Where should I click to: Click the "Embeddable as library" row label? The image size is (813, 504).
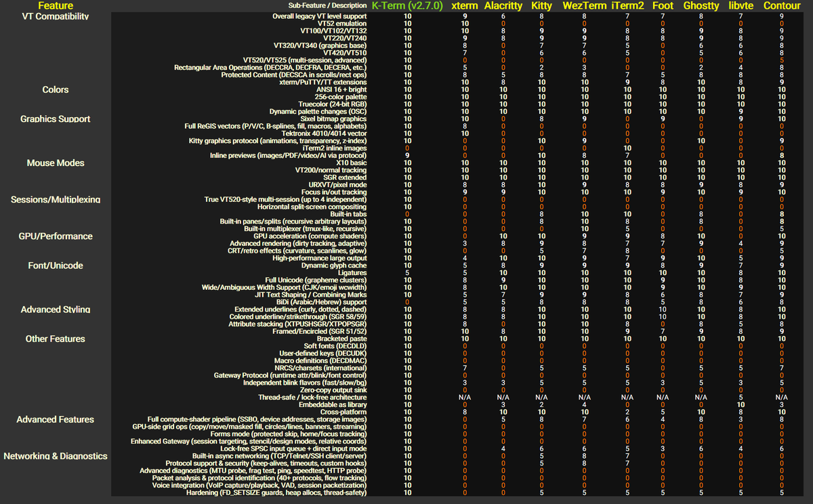coord(333,404)
